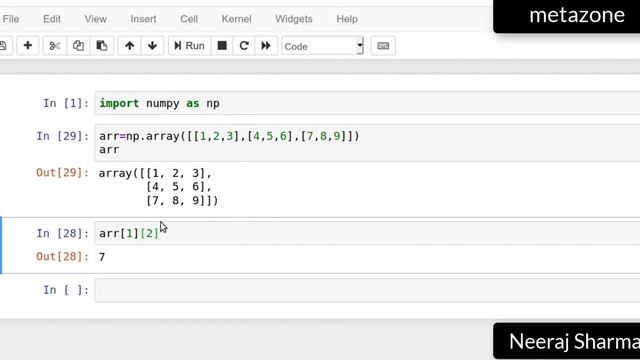Paste cells below icon
Screen dimensions: 640x360
coord(102,46)
